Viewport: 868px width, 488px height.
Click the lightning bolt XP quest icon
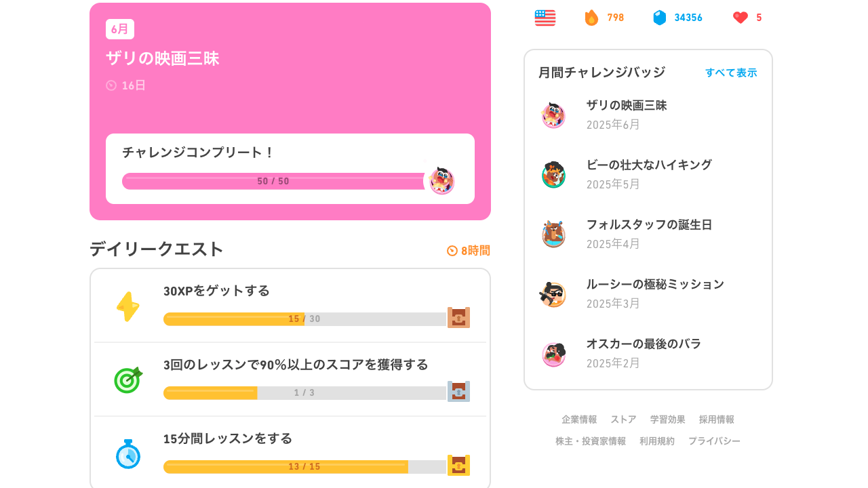click(x=127, y=307)
